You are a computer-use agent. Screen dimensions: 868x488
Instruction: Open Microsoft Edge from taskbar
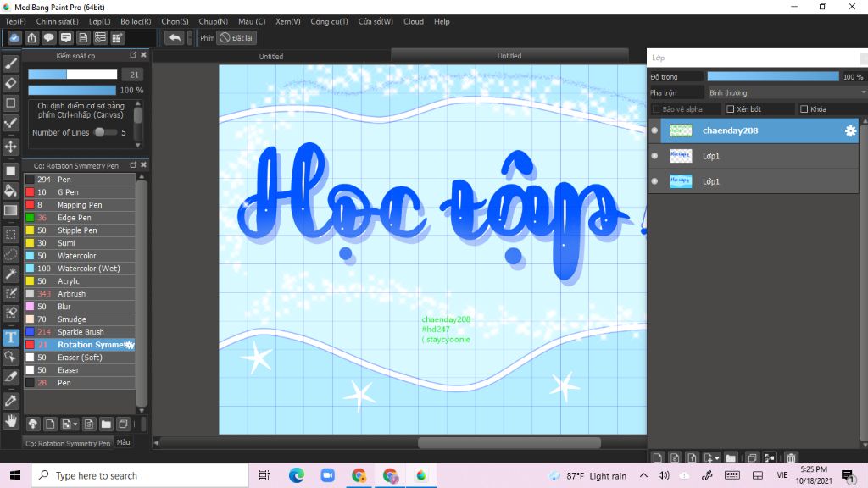296,475
